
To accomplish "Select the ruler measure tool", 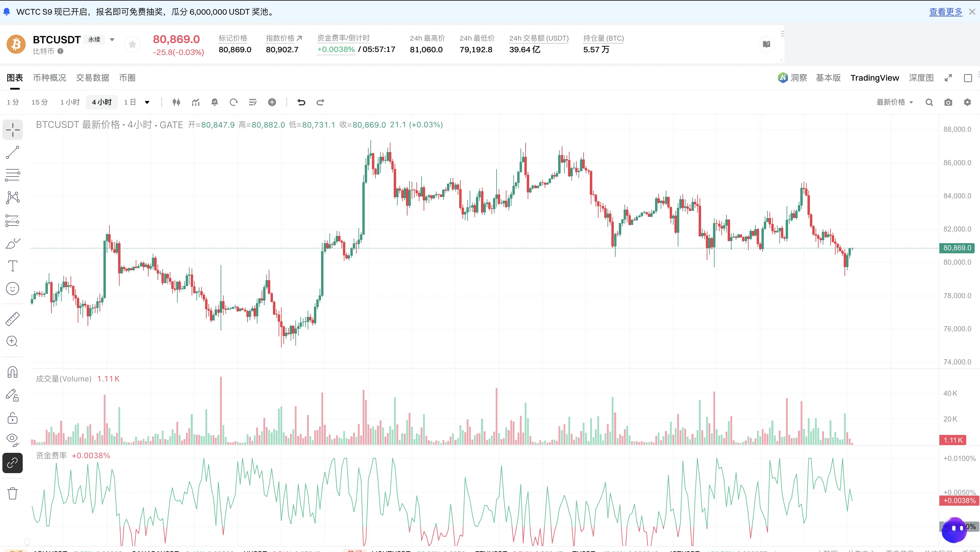I will pyautogui.click(x=13, y=319).
